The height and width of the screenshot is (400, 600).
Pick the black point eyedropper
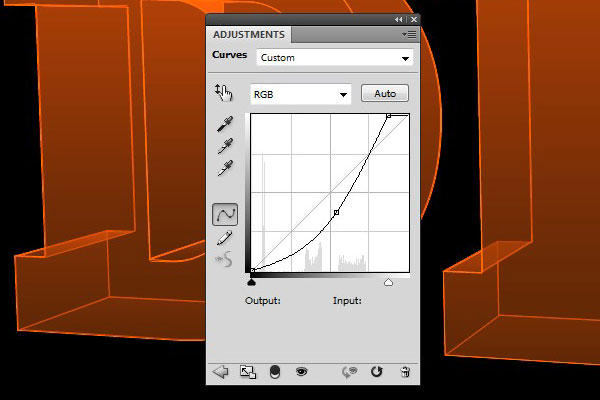click(224, 125)
